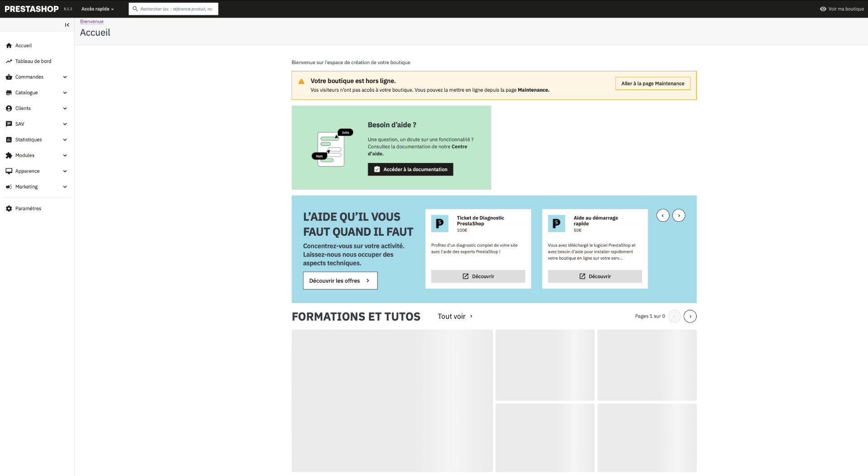Click the search magnifier icon
Screen dimensions: 868x476
[x=135, y=9]
